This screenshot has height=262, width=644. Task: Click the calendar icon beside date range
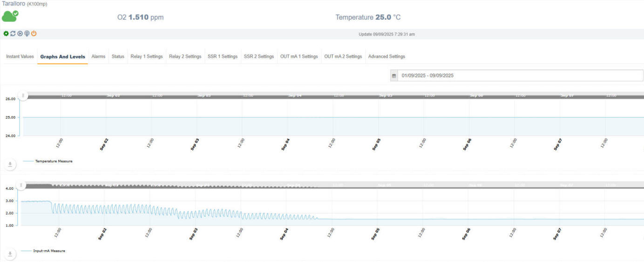(x=394, y=76)
